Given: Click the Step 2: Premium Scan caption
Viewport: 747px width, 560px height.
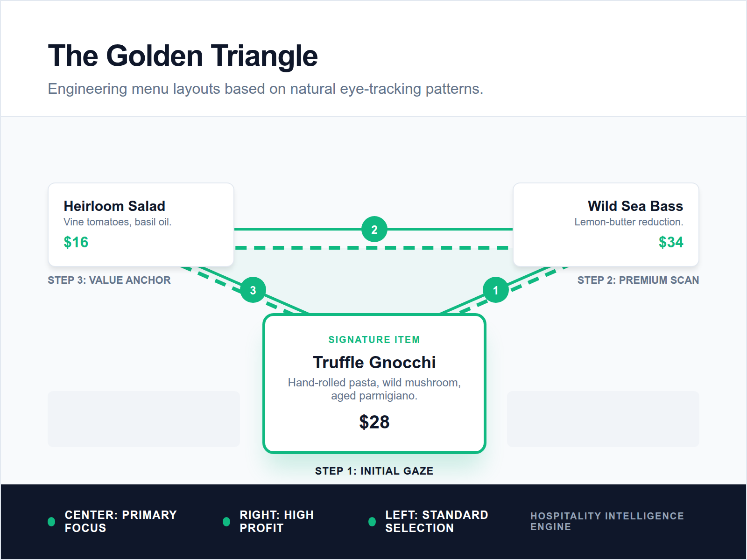Looking at the screenshot, I should coord(638,280).
